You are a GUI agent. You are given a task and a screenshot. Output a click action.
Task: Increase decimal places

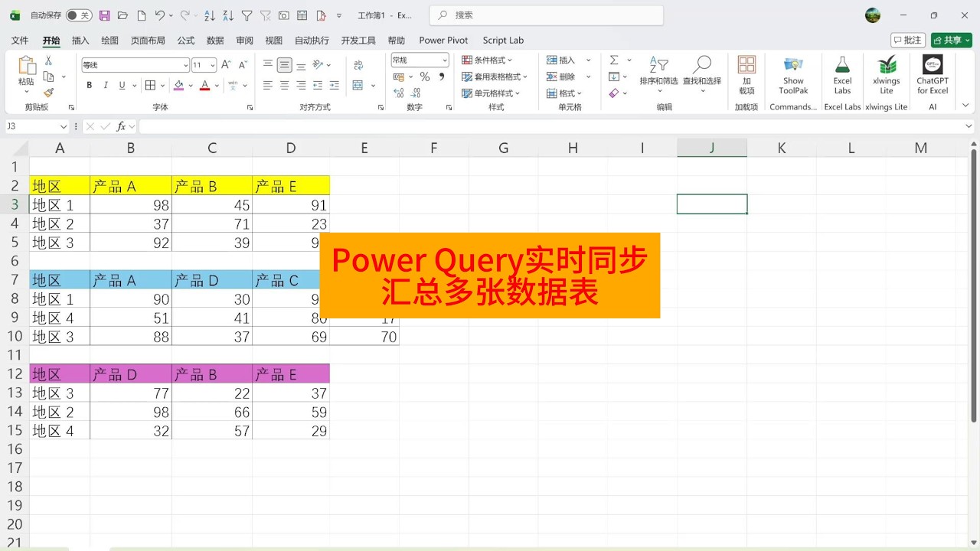(398, 93)
